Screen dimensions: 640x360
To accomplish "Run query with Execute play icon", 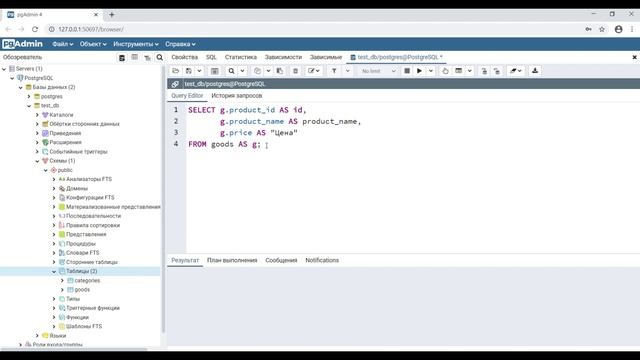I will pyautogui.click(x=419, y=71).
